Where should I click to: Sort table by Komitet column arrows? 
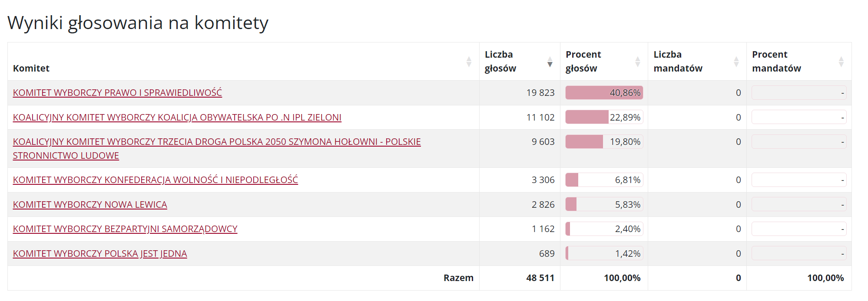(469, 62)
